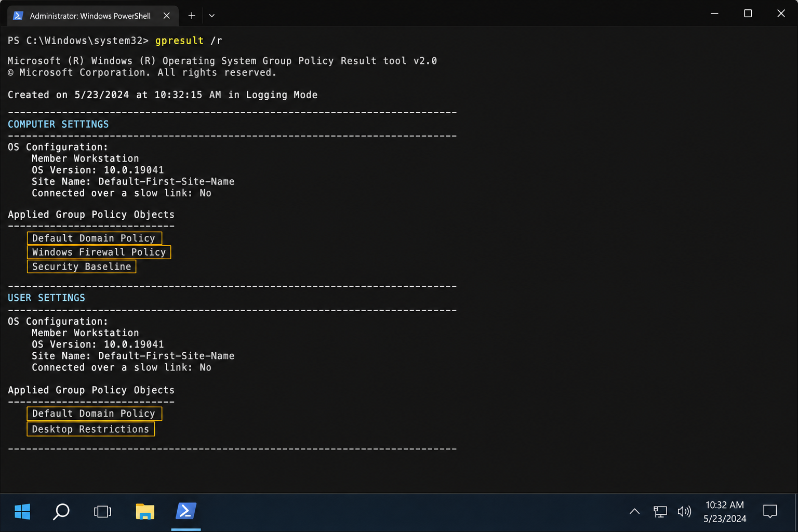Image resolution: width=798 pixels, height=532 pixels.
Task: Open the Windows Start menu
Action: (x=22, y=512)
